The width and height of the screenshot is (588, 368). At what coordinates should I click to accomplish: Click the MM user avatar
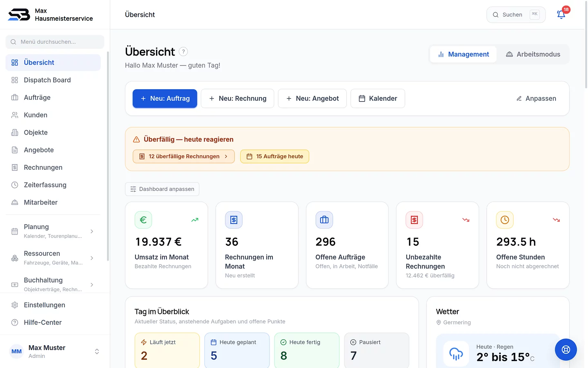[x=17, y=352]
